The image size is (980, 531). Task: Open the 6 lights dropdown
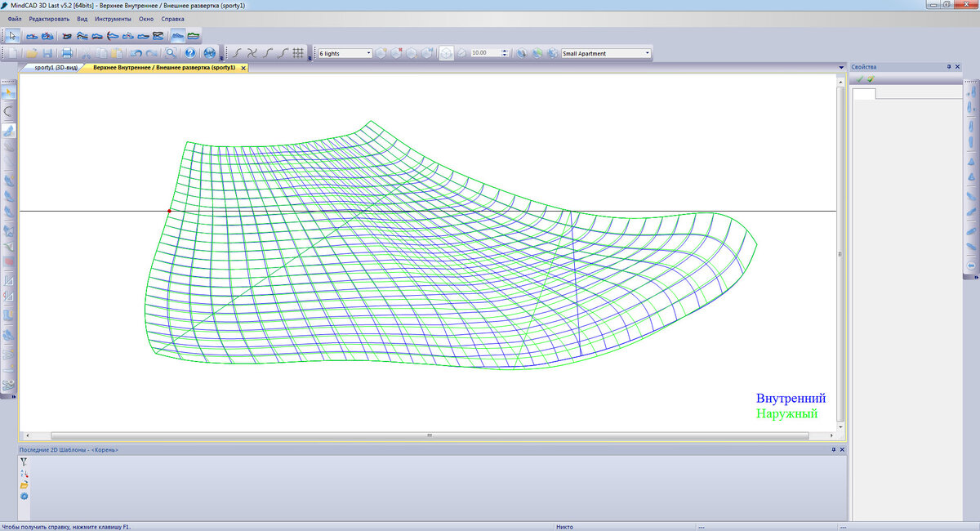click(x=369, y=52)
